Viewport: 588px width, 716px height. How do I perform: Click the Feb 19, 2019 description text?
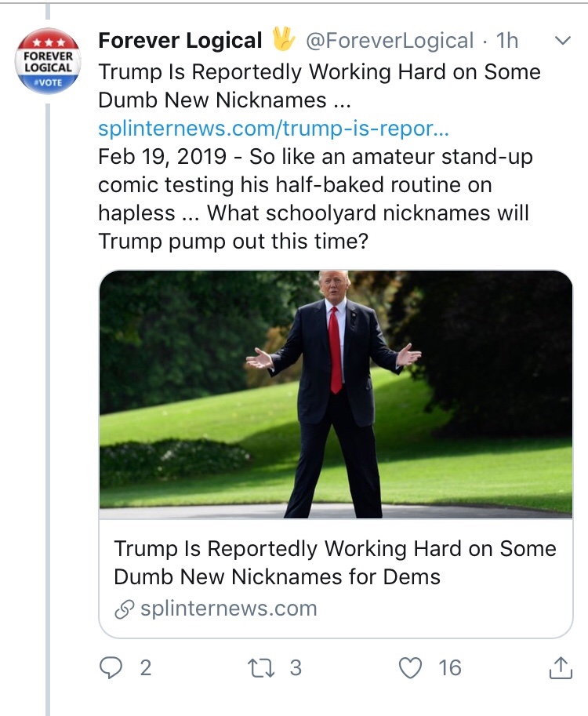(315, 198)
